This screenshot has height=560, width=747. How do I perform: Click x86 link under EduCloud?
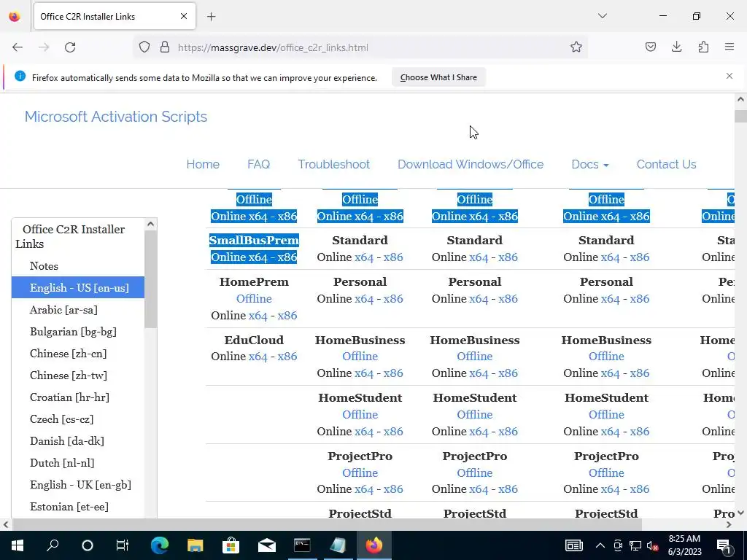[287, 356]
